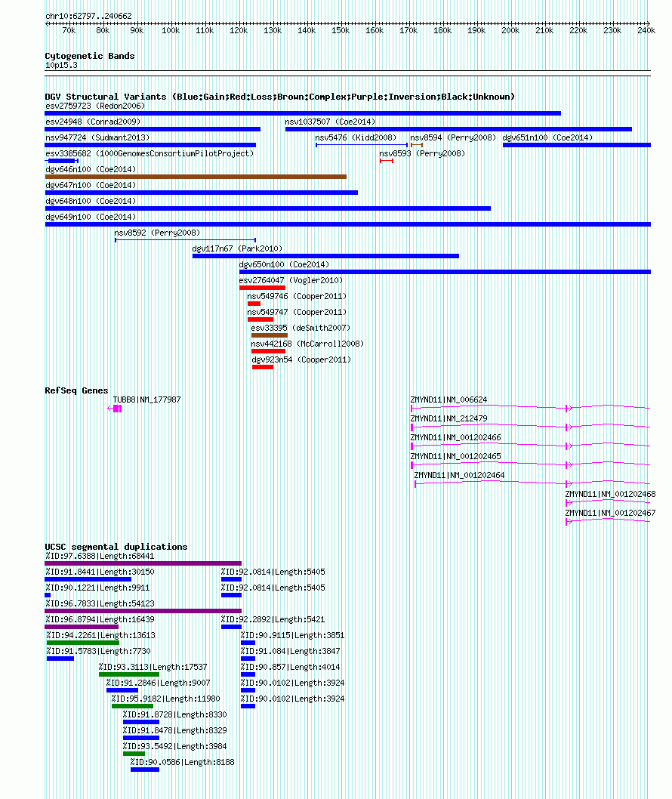
Task: Select duplication %ID:97.6388|Length:68441 label
Action: [x=100, y=556]
